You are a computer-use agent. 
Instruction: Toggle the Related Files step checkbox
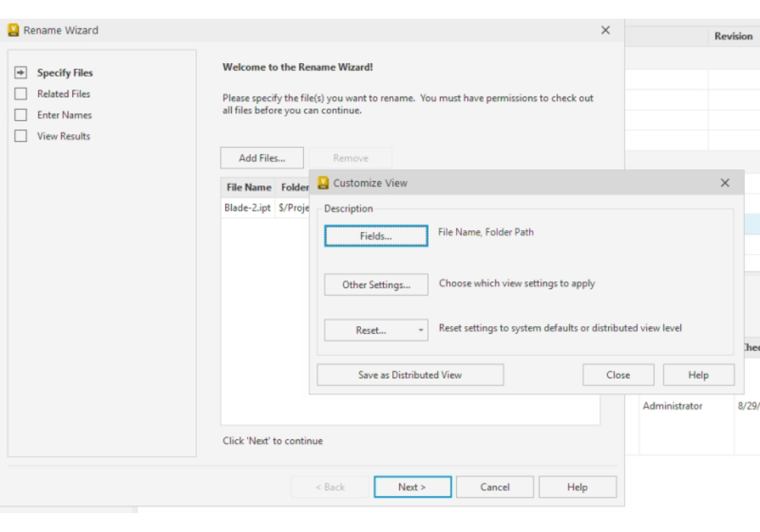pyautogui.click(x=21, y=94)
